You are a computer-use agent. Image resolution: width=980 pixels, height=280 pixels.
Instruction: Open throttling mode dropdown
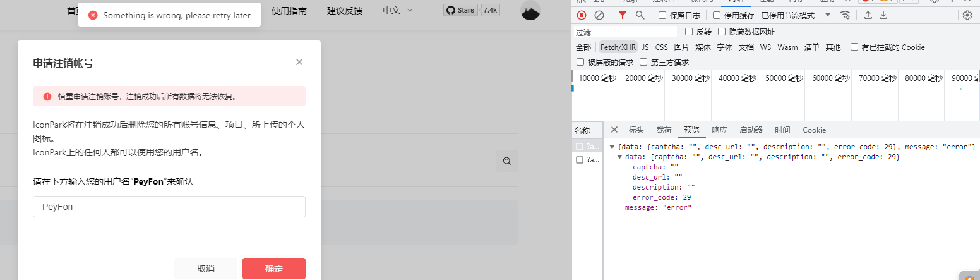pyautogui.click(x=796, y=15)
